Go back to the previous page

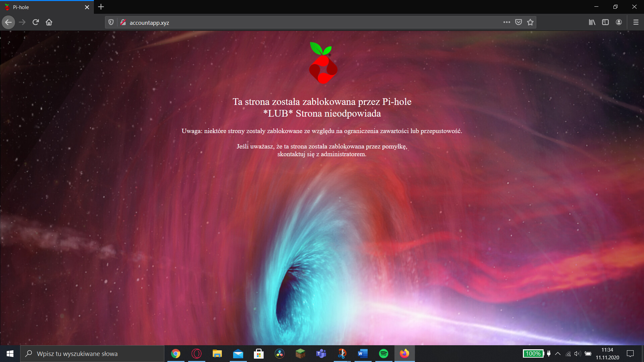(8, 22)
